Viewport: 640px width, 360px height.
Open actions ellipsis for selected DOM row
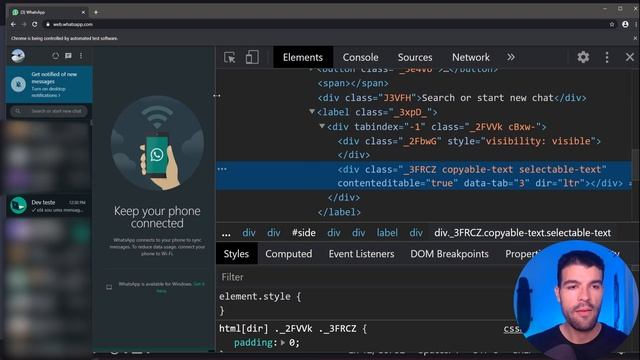pyautogui.click(x=222, y=169)
